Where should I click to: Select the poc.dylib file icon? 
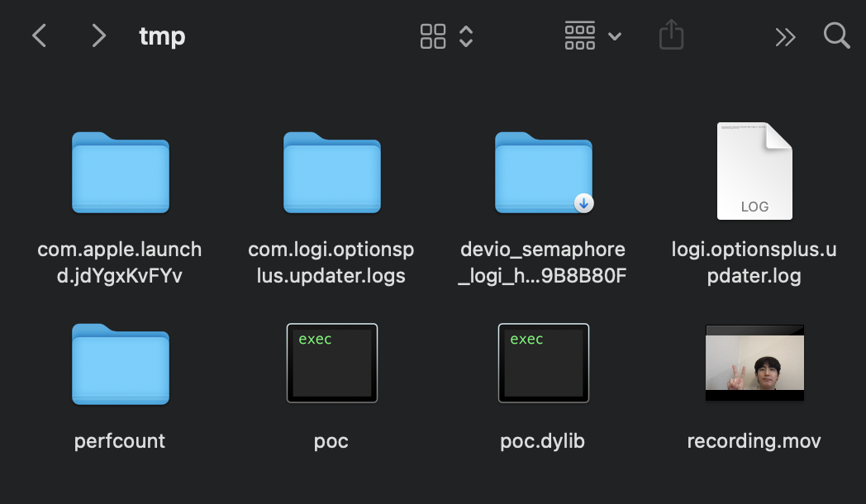click(x=543, y=363)
